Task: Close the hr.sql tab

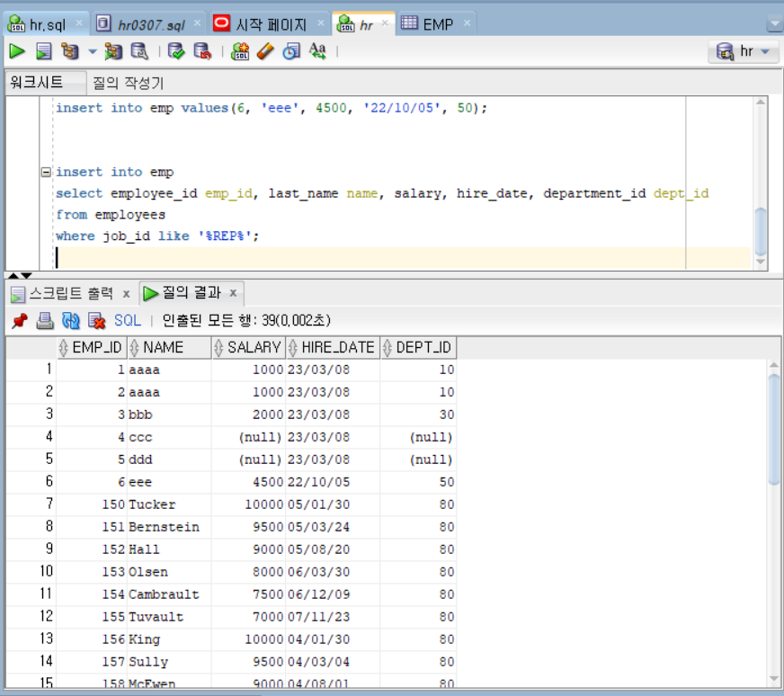Action: click(x=79, y=23)
